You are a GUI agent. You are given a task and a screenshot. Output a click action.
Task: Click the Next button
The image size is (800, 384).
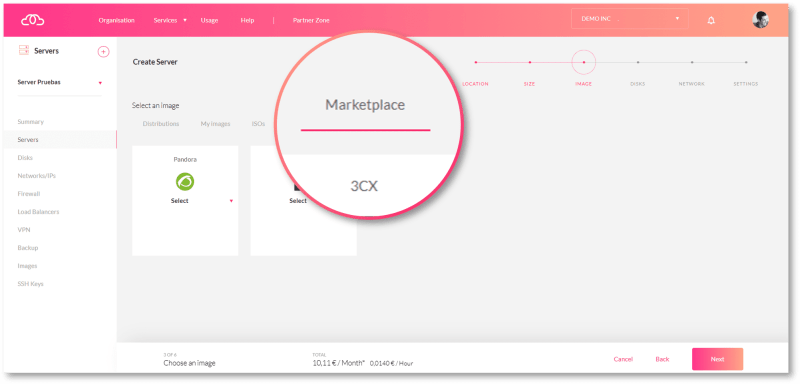[717, 359]
